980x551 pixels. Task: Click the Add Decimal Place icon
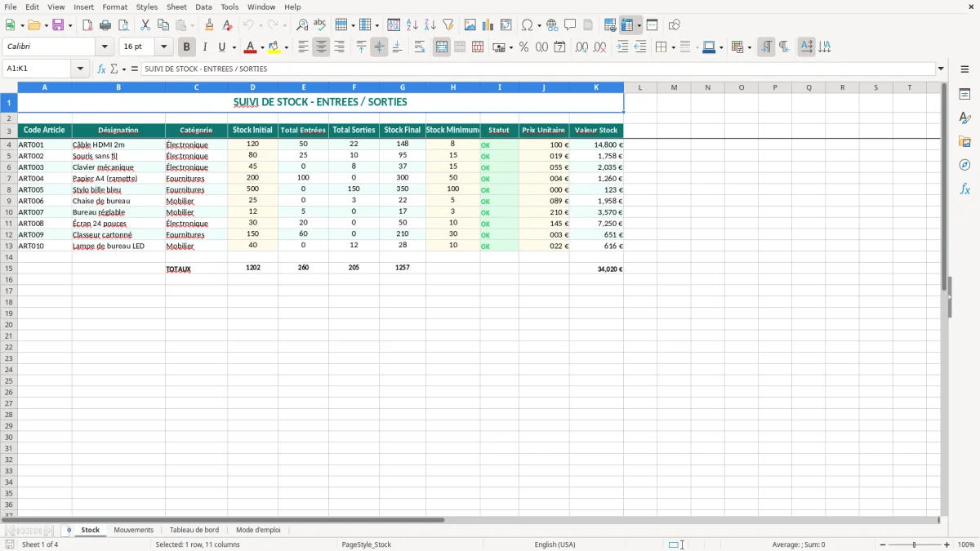582,47
